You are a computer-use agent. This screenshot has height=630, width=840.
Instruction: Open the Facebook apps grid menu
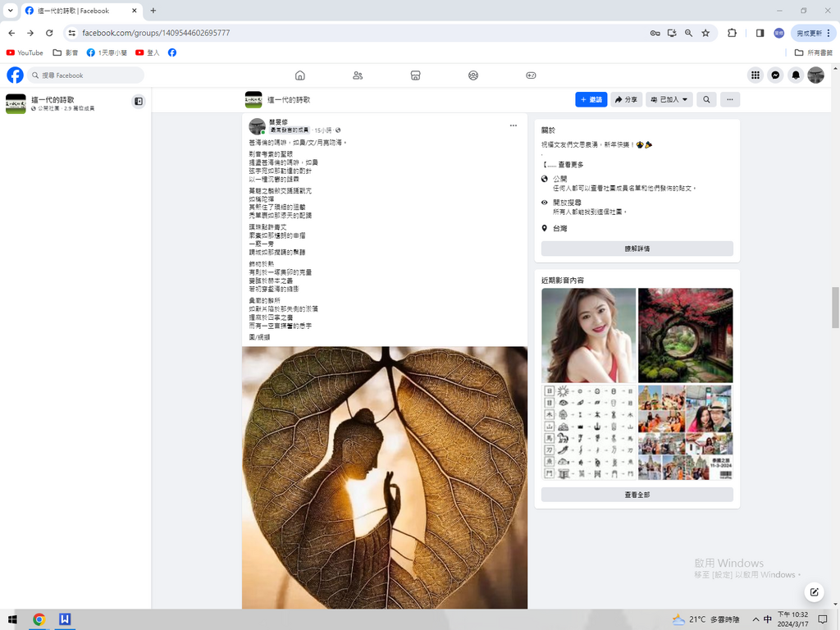[x=755, y=75]
